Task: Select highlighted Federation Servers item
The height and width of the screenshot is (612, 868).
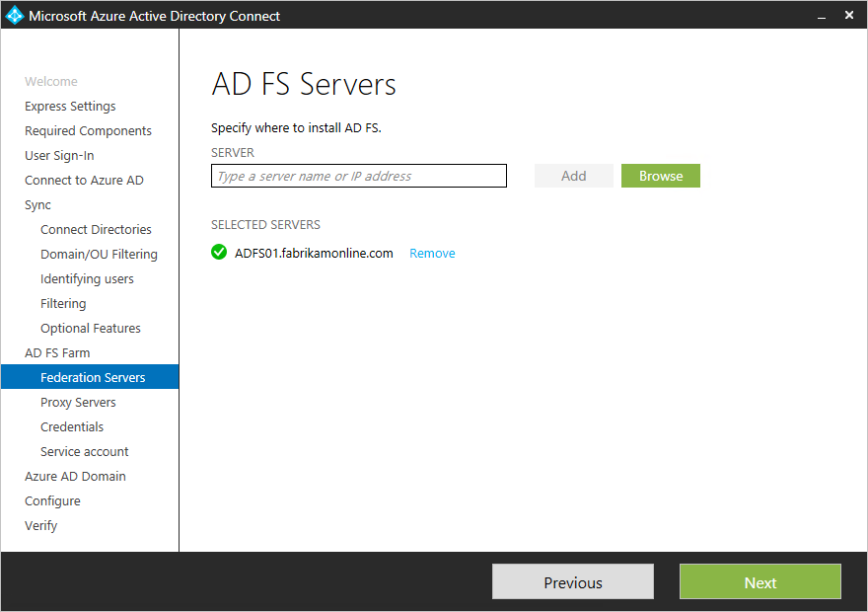Action: pyautogui.click(x=90, y=377)
